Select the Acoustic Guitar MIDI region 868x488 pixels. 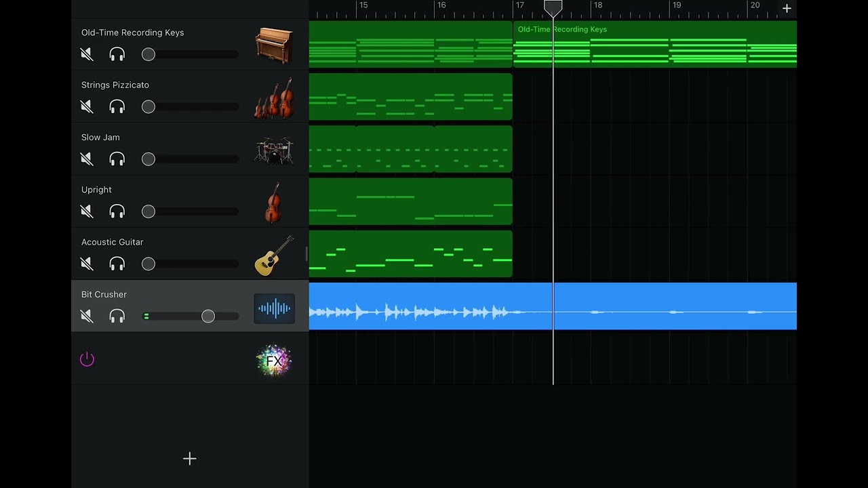click(x=411, y=253)
